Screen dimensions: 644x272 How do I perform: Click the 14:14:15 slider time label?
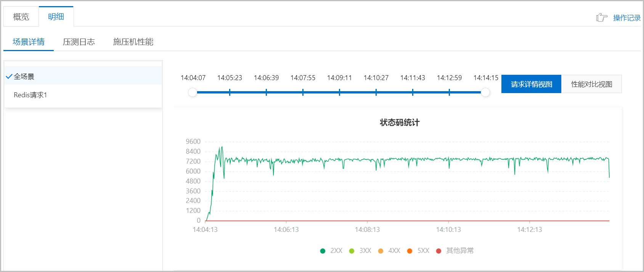(x=486, y=78)
